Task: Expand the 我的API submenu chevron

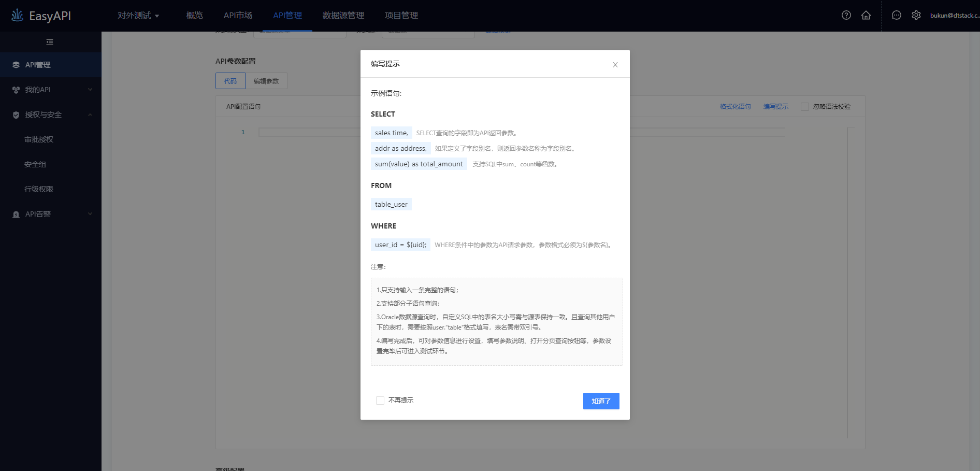Action: click(90, 90)
